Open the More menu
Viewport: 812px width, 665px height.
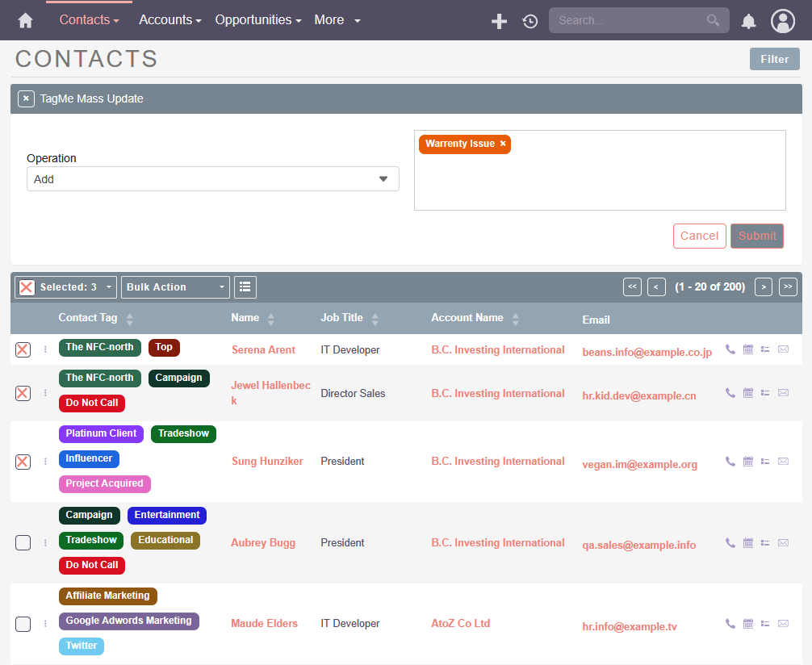click(x=337, y=19)
